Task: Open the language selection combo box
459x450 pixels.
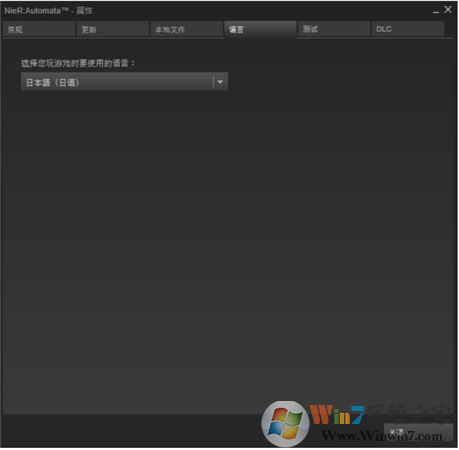Action: pyautogui.click(x=124, y=82)
